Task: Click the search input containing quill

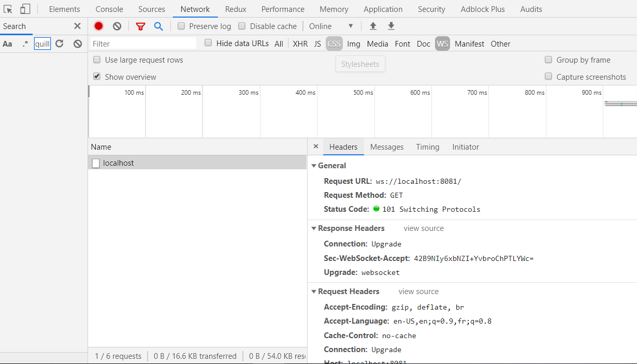Action: [x=42, y=44]
